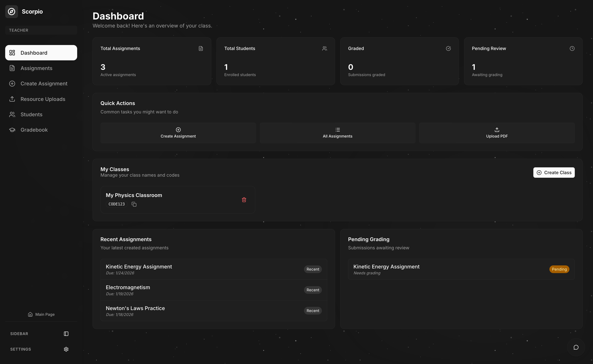
Task: Click the Settings gear icon
Action: (x=66, y=349)
